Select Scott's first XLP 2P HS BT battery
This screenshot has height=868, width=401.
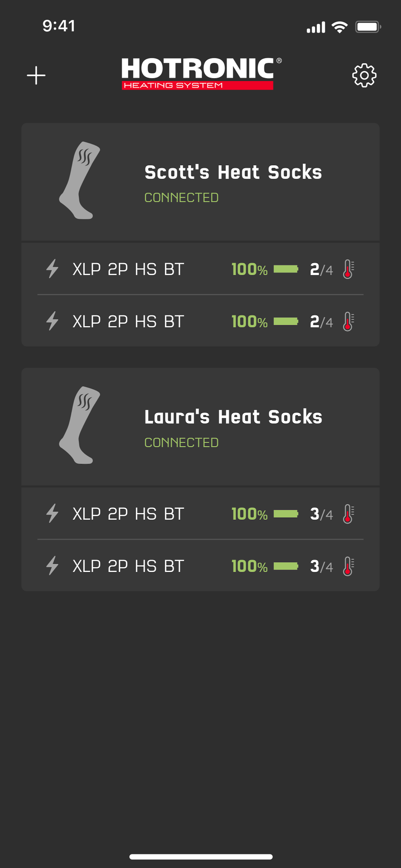(x=128, y=270)
